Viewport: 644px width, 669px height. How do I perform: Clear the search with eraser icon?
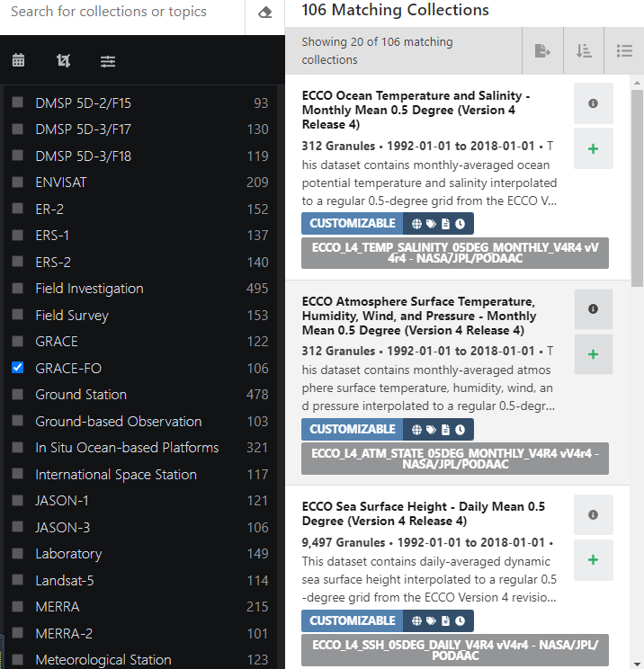coord(265,13)
